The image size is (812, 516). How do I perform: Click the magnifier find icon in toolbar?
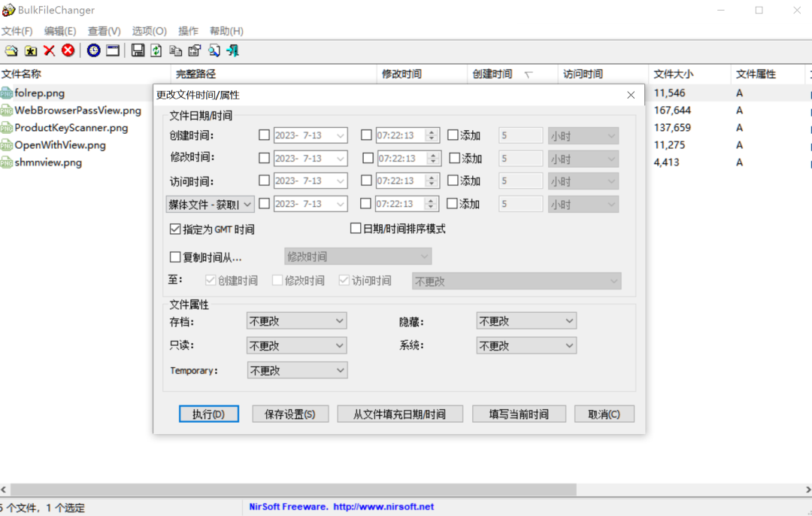[x=214, y=50]
